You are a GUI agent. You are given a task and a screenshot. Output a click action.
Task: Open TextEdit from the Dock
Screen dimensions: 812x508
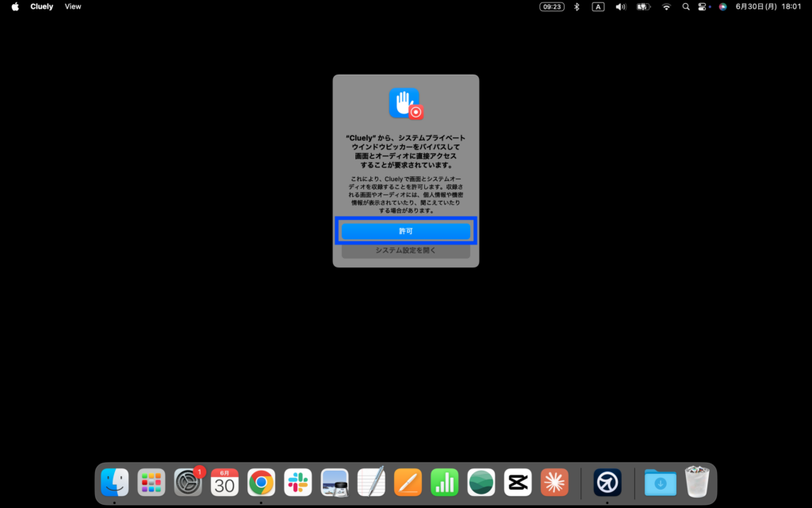coord(371,483)
